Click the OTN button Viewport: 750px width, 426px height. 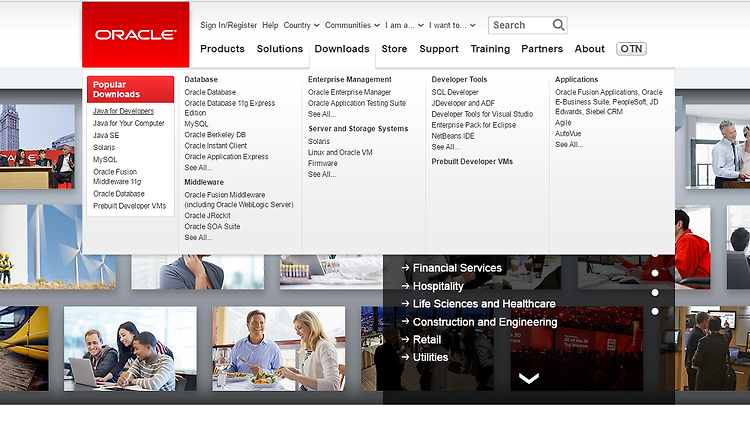[x=631, y=49]
